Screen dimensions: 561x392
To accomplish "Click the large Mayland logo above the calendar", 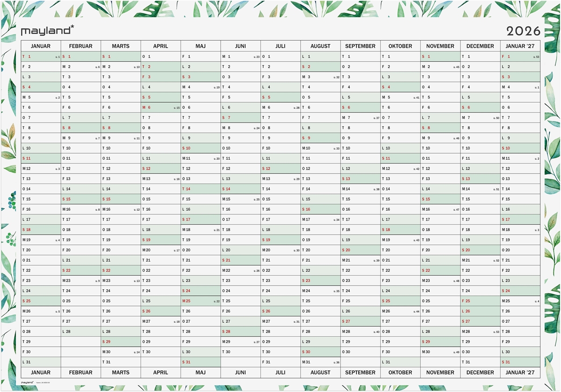I will (47, 31).
